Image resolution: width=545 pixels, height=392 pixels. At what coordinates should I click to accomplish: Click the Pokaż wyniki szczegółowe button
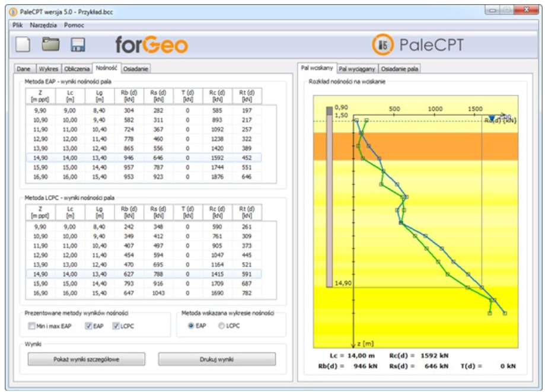pyautogui.click(x=86, y=359)
